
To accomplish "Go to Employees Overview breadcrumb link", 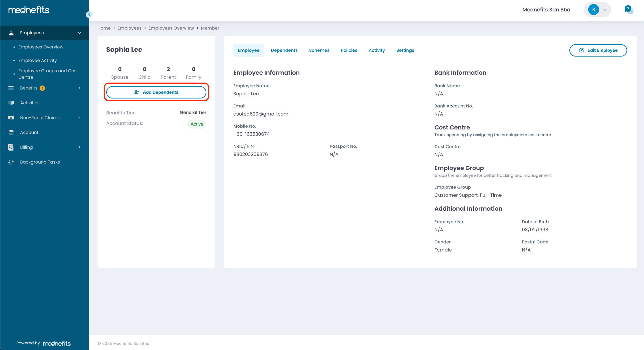I will (x=171, y=28).
